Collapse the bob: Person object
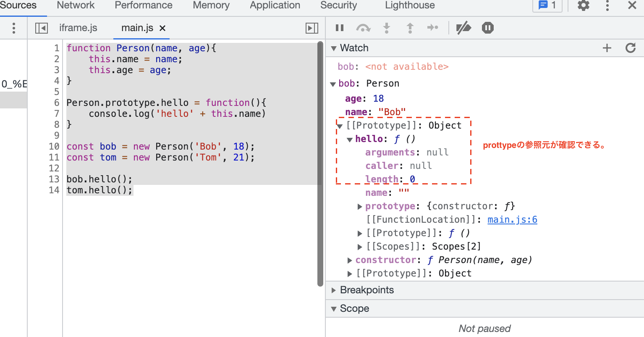 pos(333,84)
